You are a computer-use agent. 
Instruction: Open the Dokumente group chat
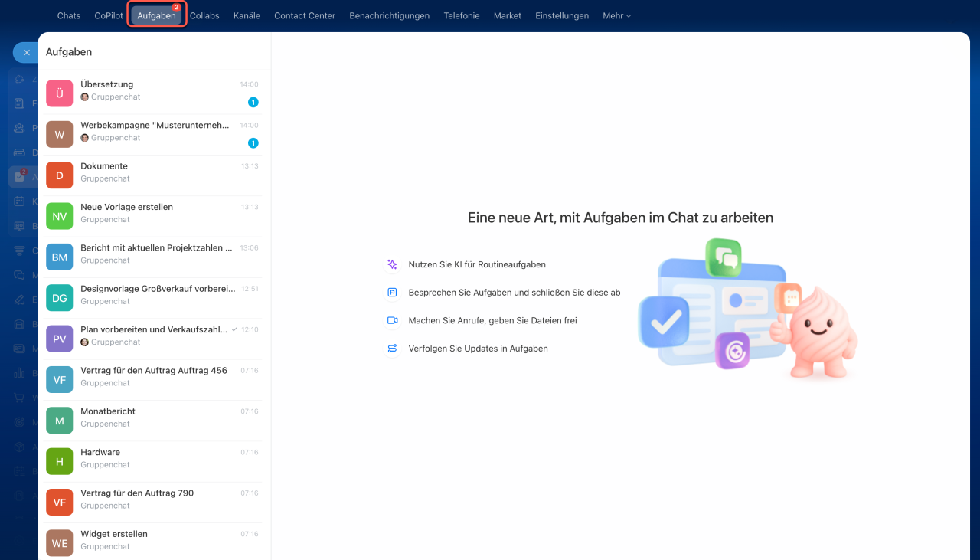tap(153, 172)
